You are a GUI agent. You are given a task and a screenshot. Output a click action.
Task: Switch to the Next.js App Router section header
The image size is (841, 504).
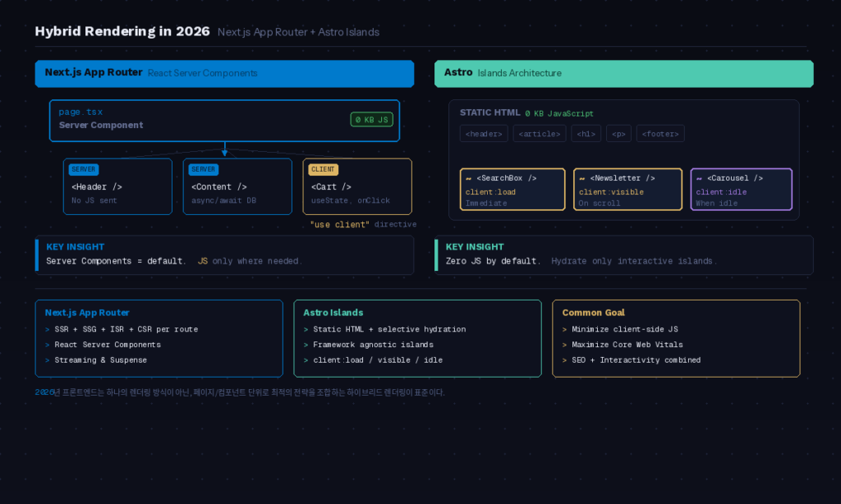pos(223,73)
